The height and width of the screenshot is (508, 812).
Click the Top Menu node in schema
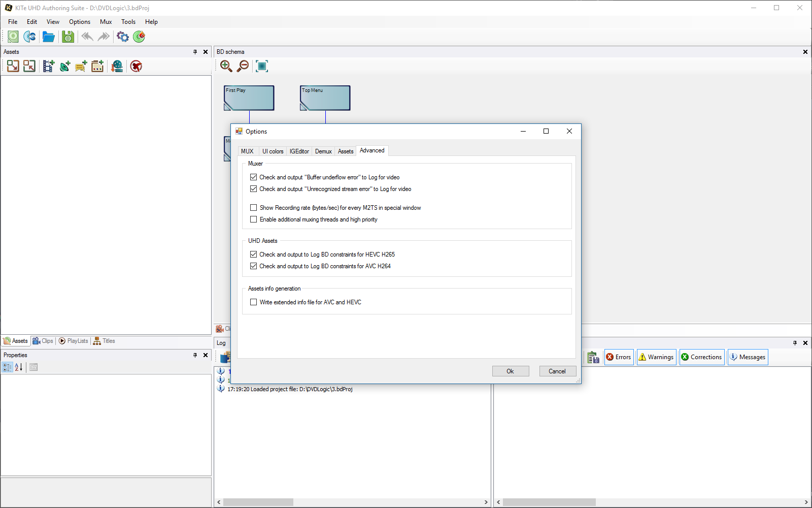coord(325,98)
